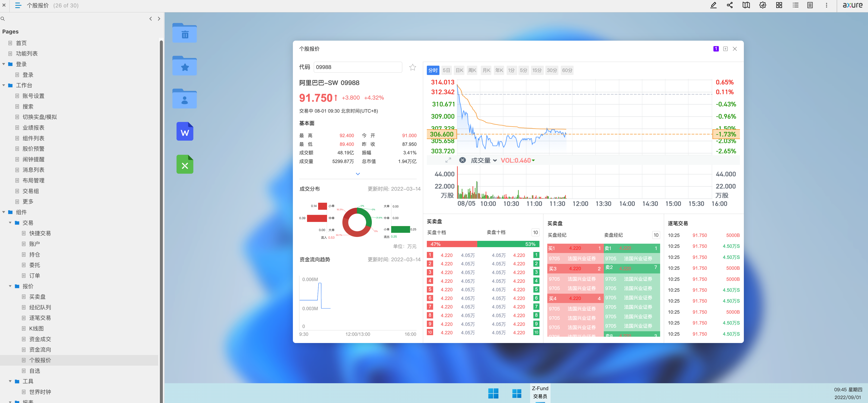Select the 周K chart tab

472,70
